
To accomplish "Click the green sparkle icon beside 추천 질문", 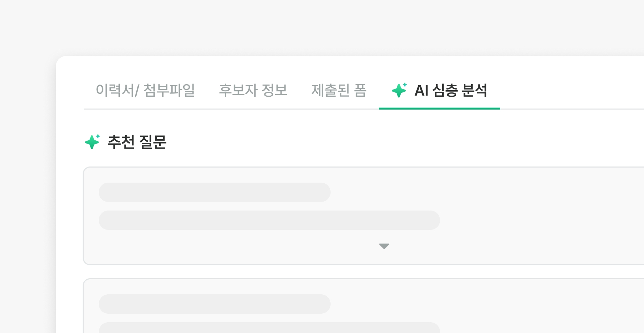I will (92, 142).
